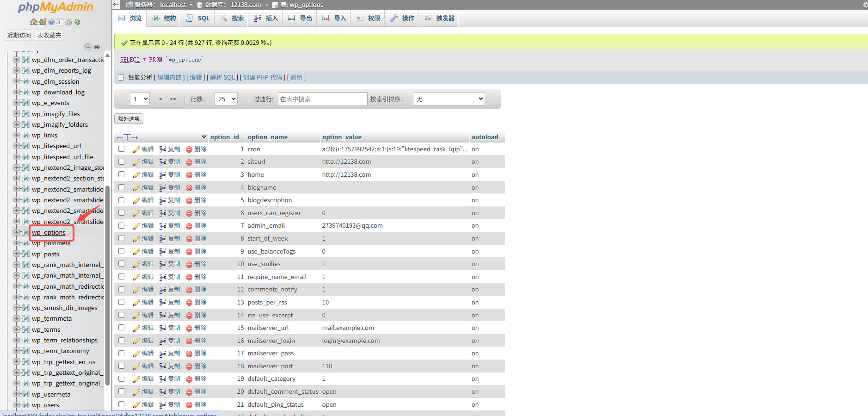The image size is (868, 416).
Task: Click the phpMyAdmin home icon
Action: (x=33, y=22)
